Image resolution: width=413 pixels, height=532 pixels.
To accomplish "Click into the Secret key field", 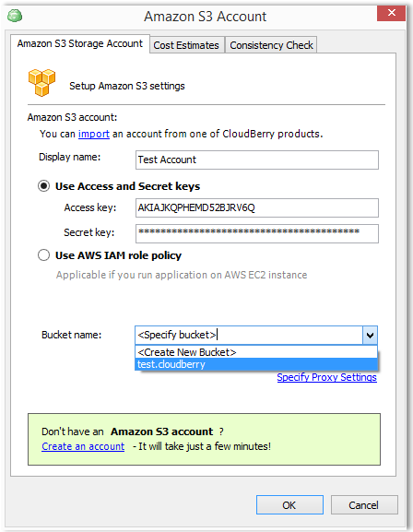I will [x=257, y=233].
